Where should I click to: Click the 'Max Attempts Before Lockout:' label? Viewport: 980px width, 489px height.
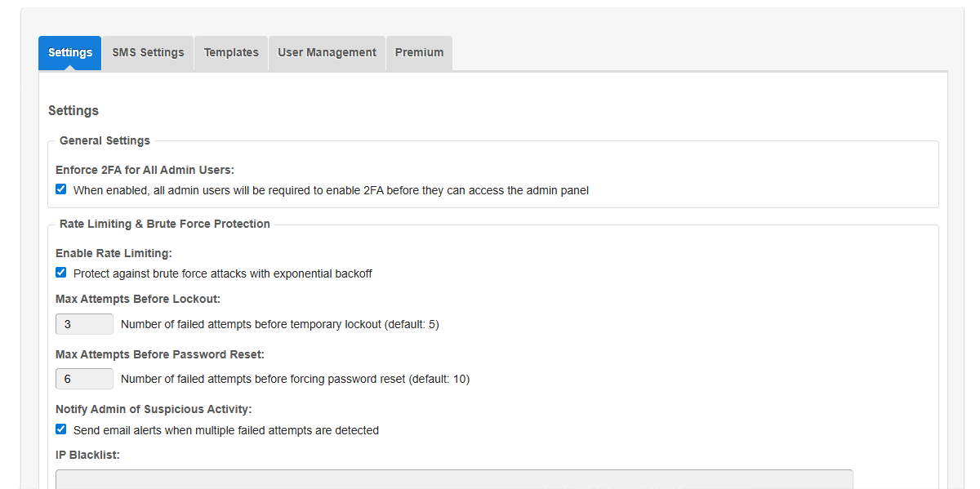pos(138,299)
